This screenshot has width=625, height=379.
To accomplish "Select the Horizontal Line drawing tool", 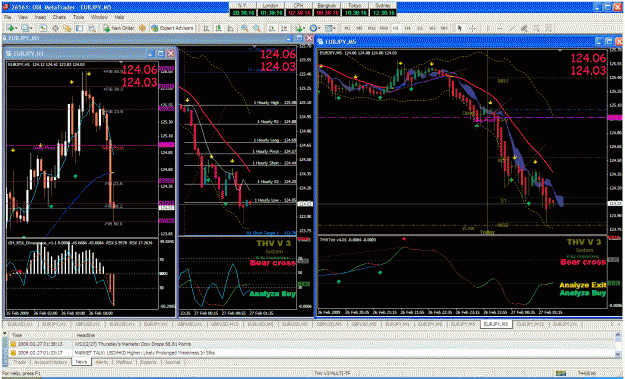I will pos(500,28).
